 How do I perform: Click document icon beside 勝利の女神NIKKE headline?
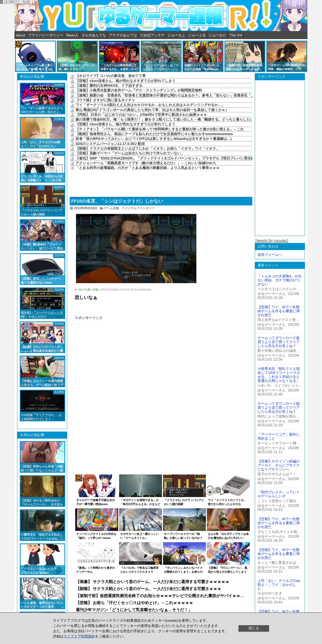(72, 86)
